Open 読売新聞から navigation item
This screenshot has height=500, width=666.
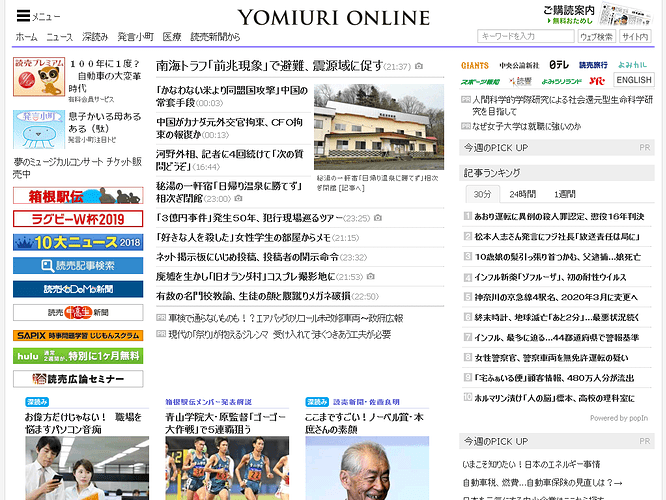(x=215, y=37)
